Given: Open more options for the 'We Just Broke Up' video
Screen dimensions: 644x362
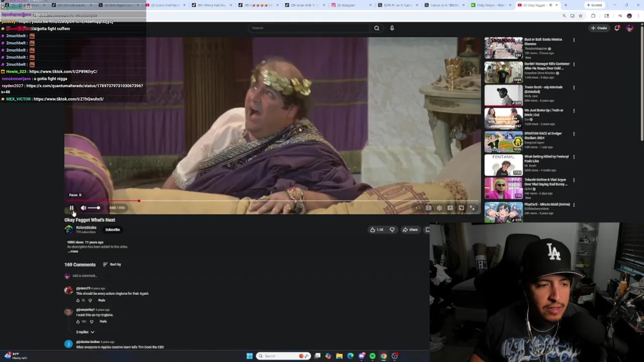Looking at the screenshot, I should click(x=574, y=110).
